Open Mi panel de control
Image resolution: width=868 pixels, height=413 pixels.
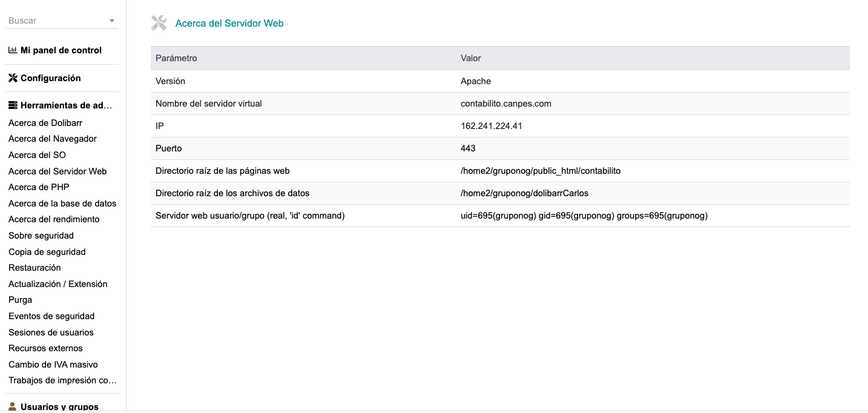pyautogui.click(x=61, y=50)
